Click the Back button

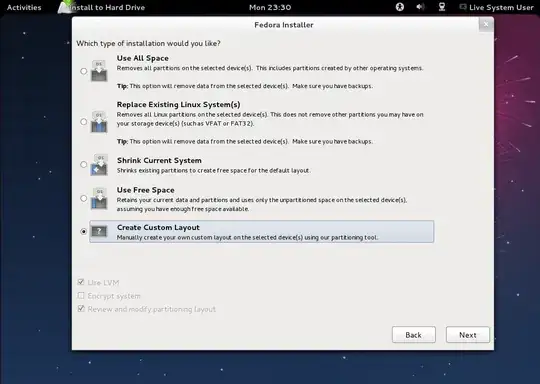[414, 335]
